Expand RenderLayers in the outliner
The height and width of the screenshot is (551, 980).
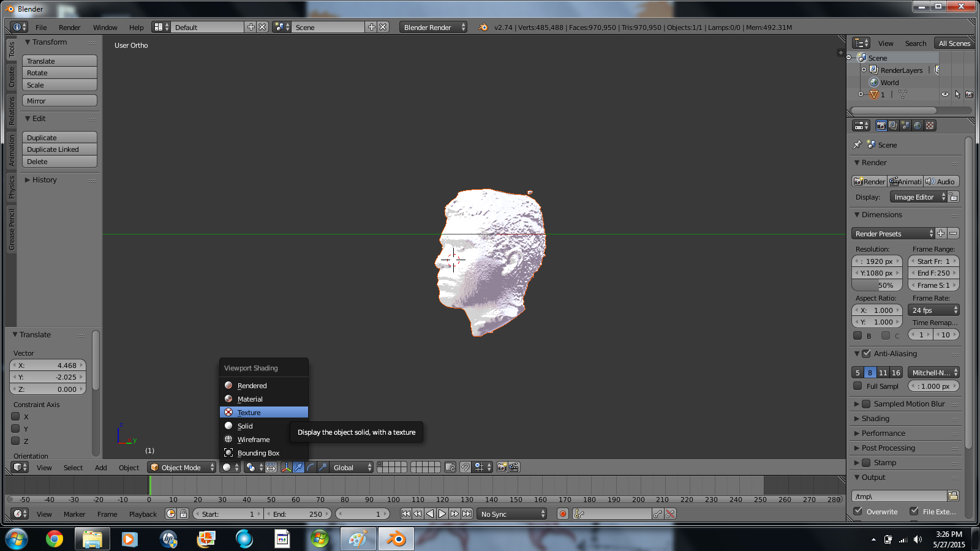click(864, 70)
